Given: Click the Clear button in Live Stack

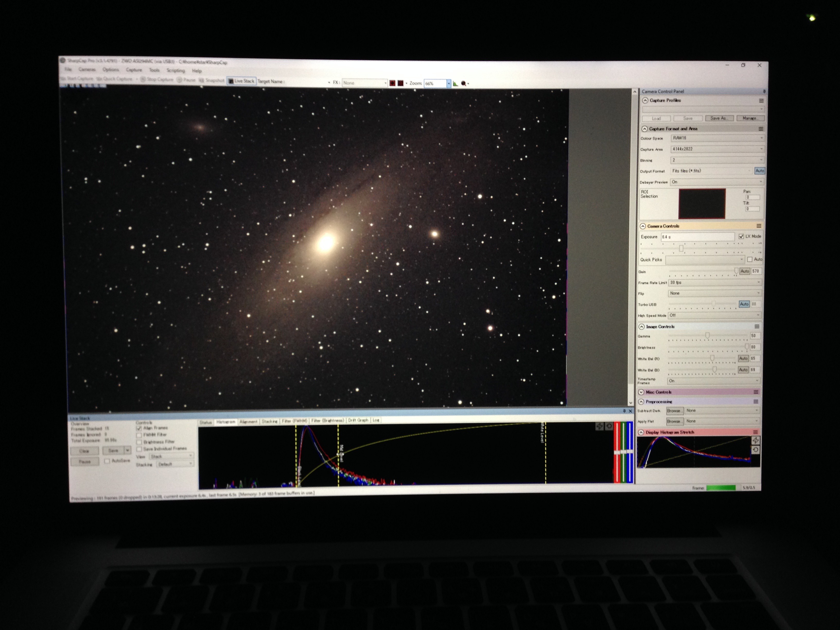Looking at the screenshot, I should pos(84,451).
